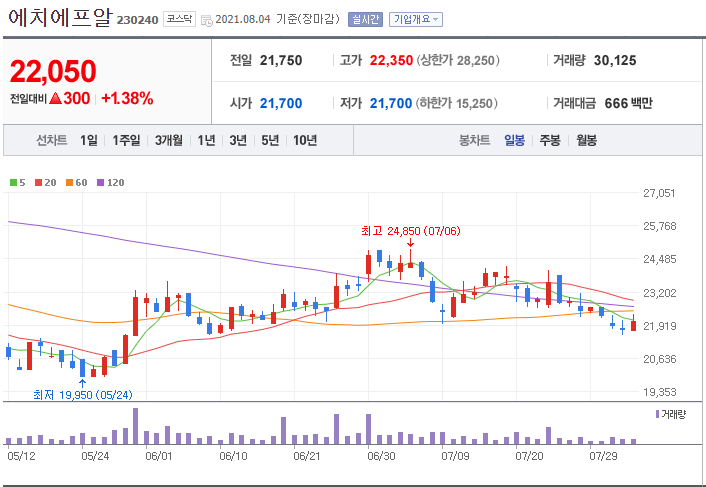706x487 pixels.
Task: Click the 거래량 value 30,125
Action: pos(615,60)
